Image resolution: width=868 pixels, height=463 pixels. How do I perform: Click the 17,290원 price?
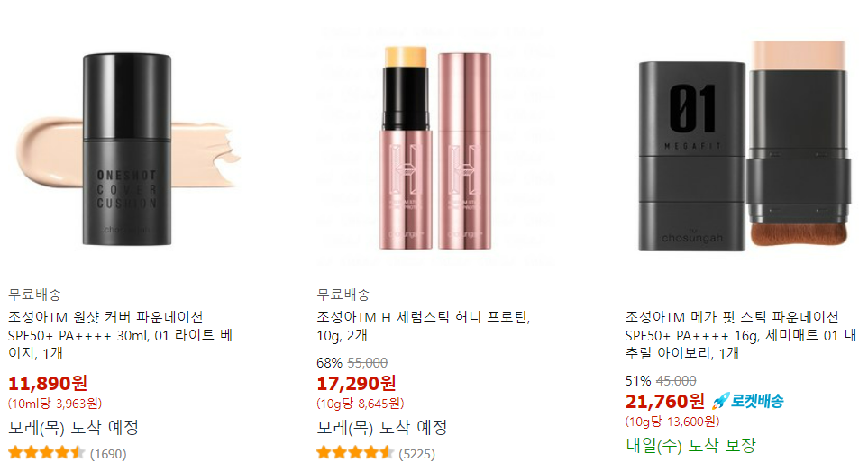pyautogui.click(x=357, y=383)
